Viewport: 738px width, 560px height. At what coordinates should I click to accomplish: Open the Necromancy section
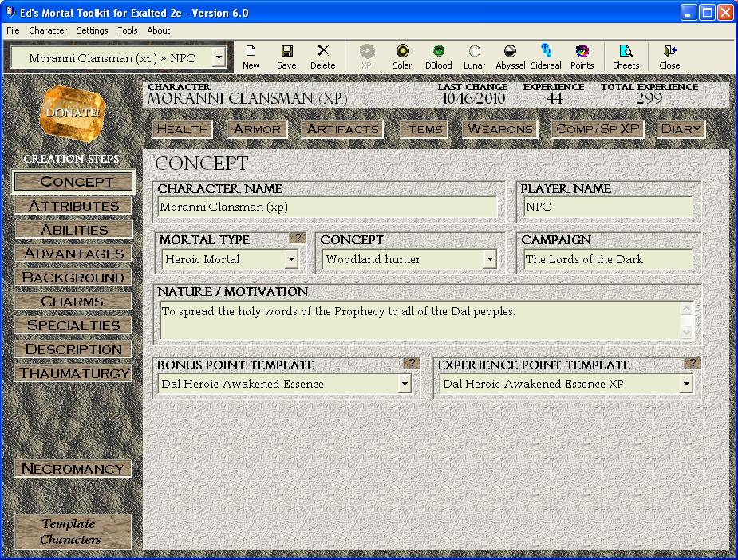pyautogui.click(x=73, y=469)
